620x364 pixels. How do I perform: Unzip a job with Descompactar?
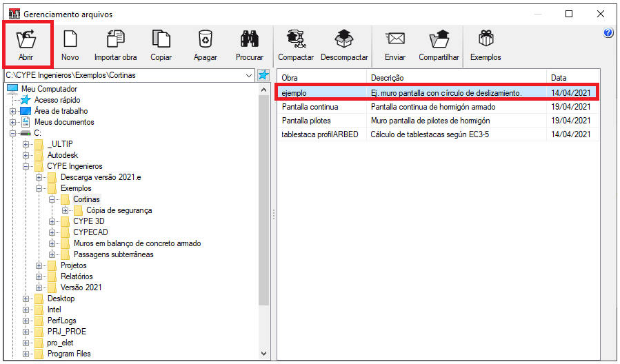[344, 45]
